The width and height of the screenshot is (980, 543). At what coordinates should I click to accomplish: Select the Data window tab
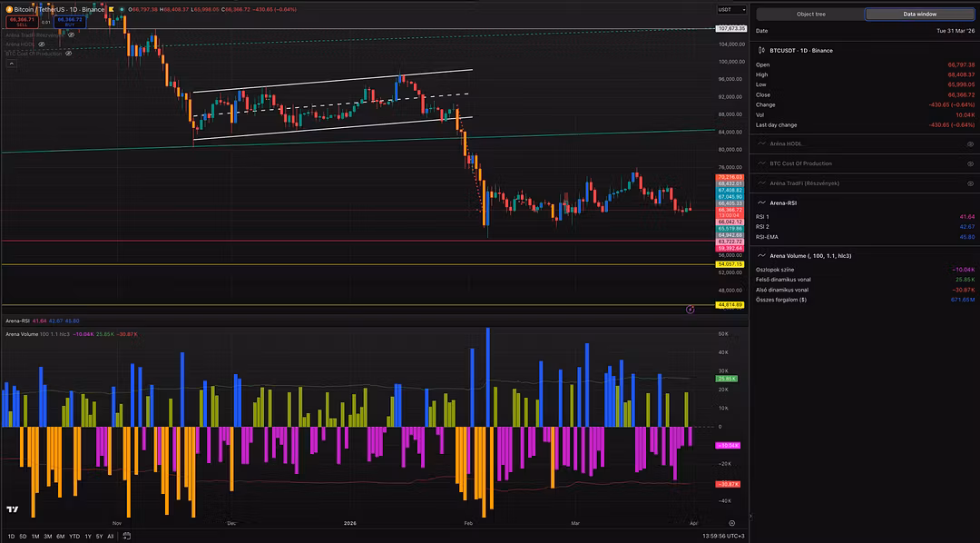919,14
